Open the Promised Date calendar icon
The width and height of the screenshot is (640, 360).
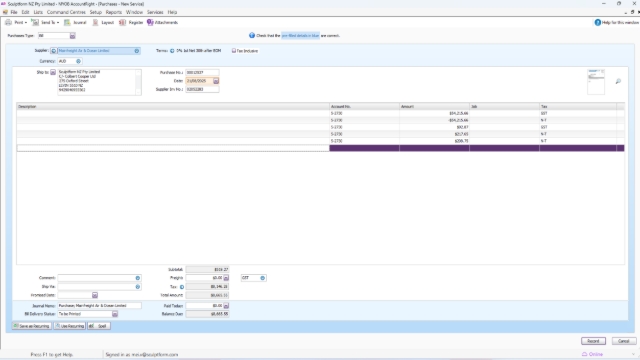(95, 295)
